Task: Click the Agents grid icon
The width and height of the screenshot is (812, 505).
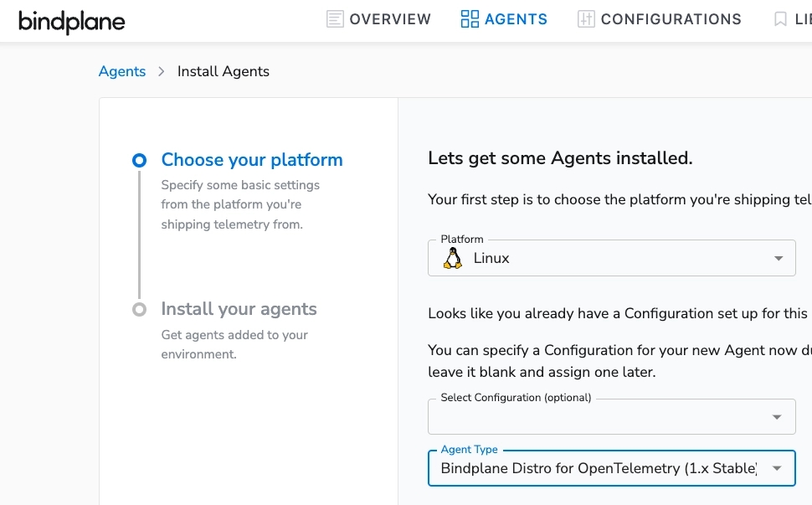Action: pos(470,19)
